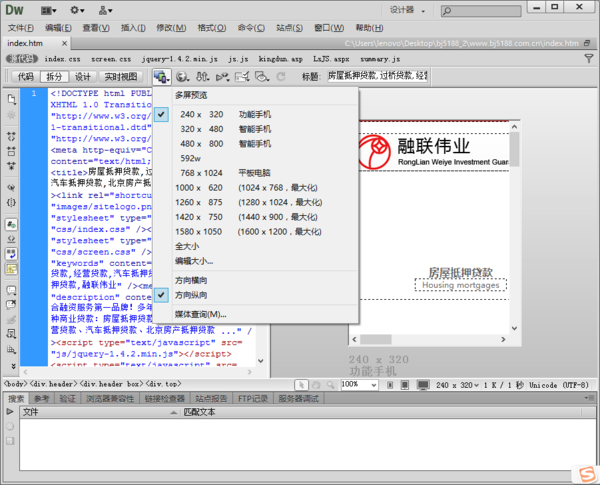Click Highlight Invalid Code icon
600x485 pixels.
(11, 239)
